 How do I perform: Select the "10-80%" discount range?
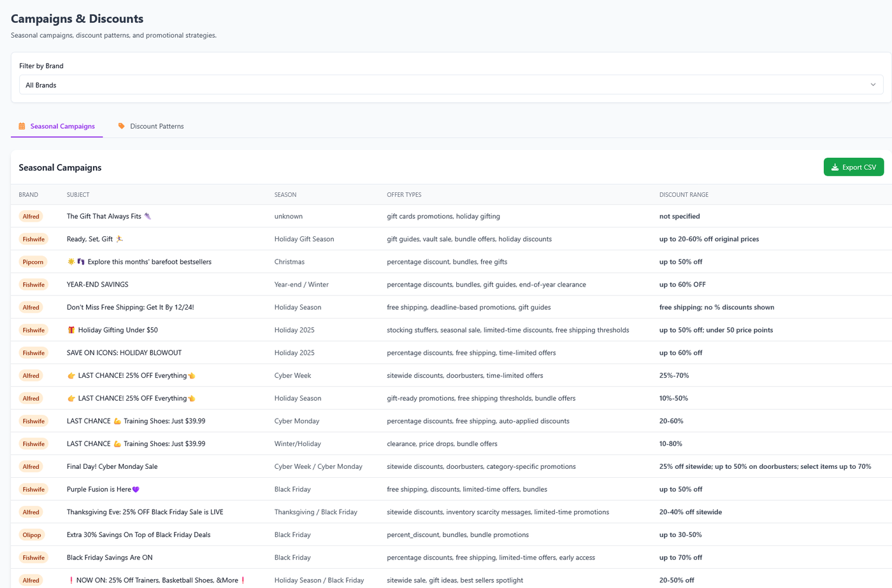[x=671, y=444]
